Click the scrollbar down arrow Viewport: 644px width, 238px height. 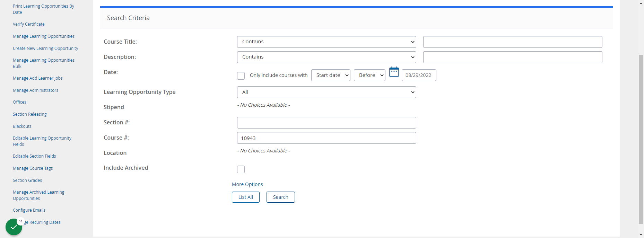[x=641, y=235]
